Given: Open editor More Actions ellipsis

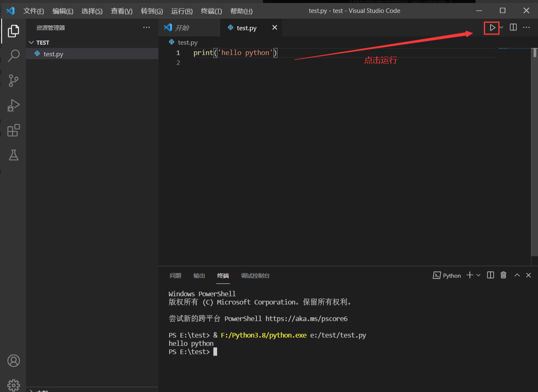Looking at the screenshot, I should 526,27.
